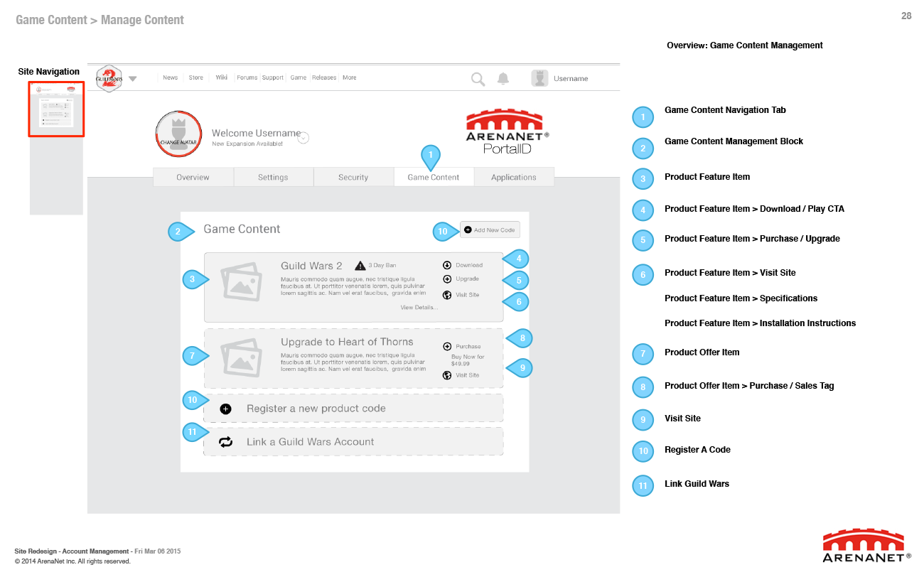Open the Support nav item
Screen dimensions: 924x577
pos(273,77)
